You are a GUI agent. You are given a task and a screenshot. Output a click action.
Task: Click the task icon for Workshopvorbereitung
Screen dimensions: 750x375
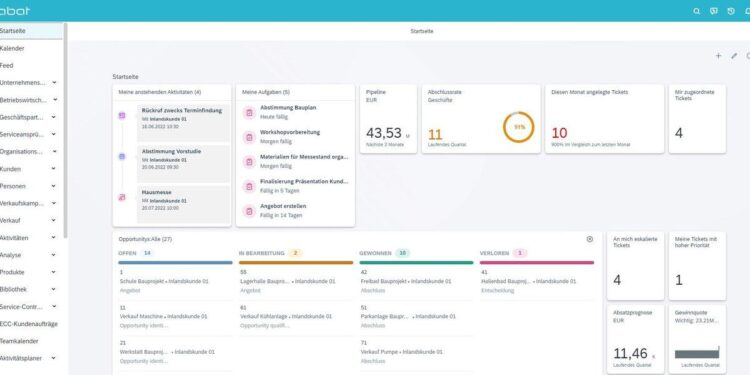(249, 137)
